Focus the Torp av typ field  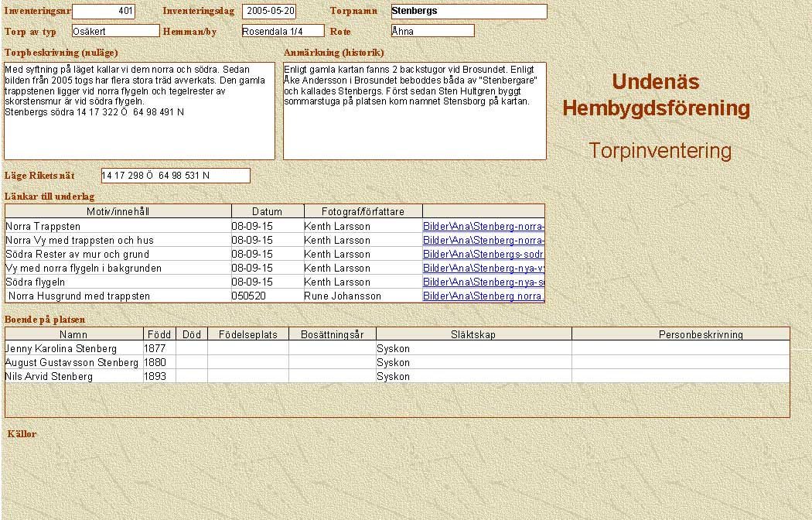coord(114,31)
